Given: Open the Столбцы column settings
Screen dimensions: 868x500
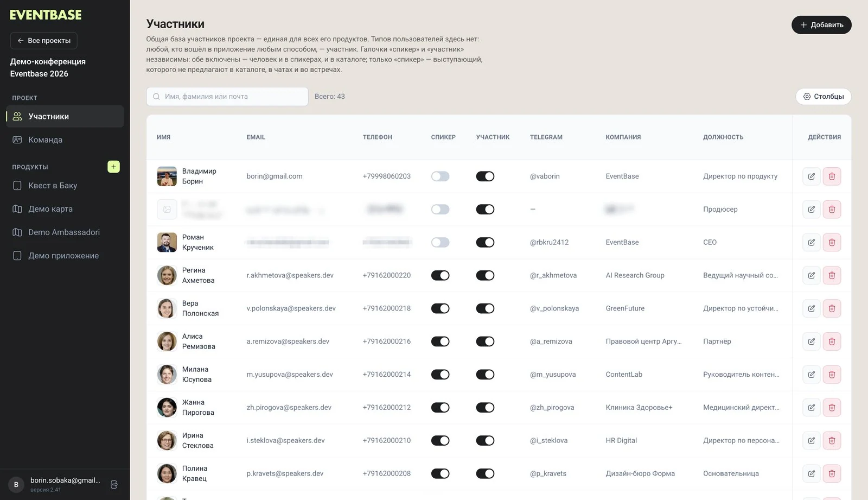Looking at the screenshot, I should 824,97.
